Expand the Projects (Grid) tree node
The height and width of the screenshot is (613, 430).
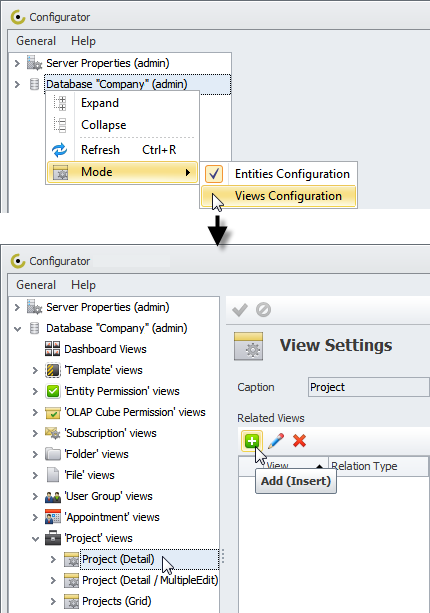tap(53, 601)
